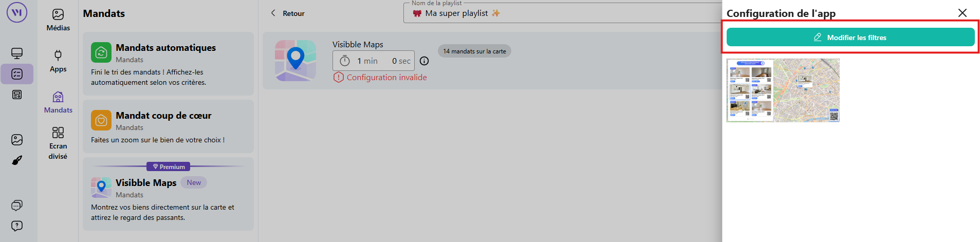Open the paintbrush customization icon
This screenshot has height=242, width=980.
[17, 160]
